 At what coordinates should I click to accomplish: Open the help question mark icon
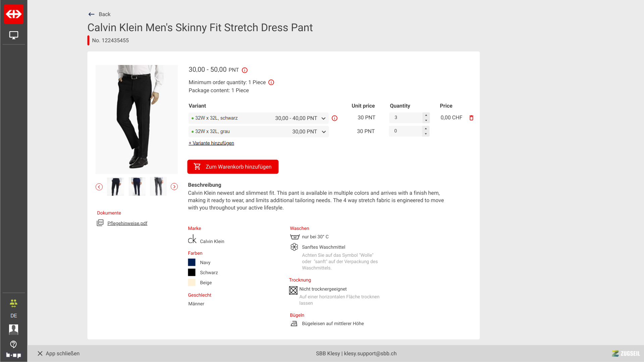13,344
